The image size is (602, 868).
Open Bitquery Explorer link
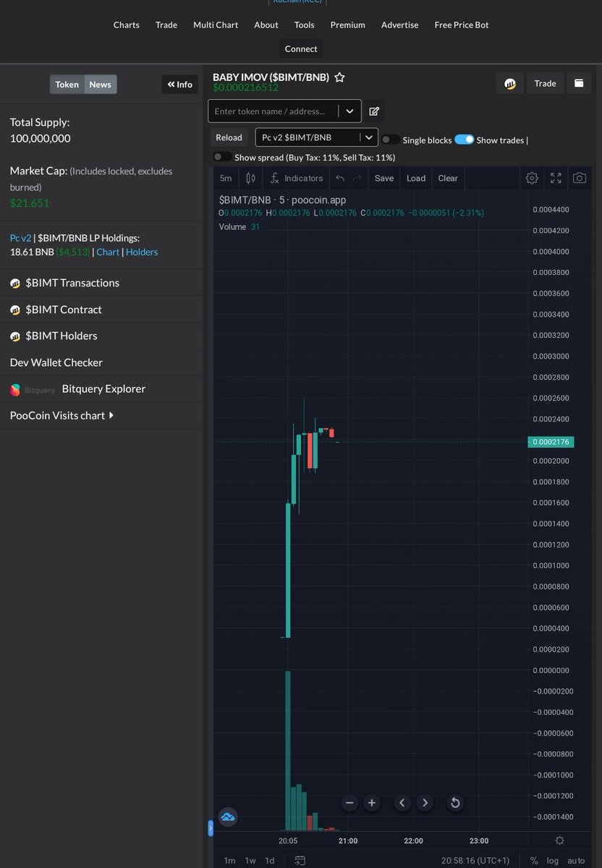tap(103, 389)
